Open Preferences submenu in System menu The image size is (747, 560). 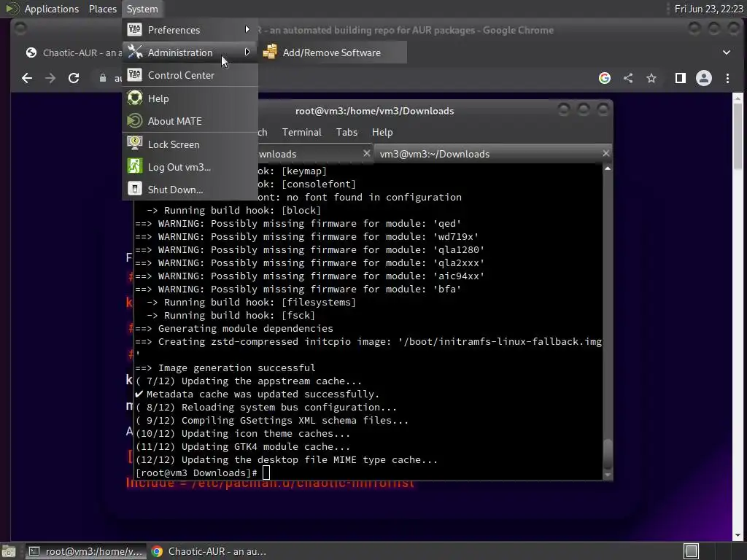[x=190, y=30]
